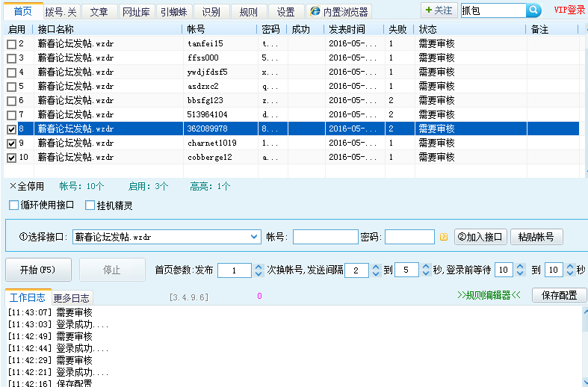Switch to the 网址库 tab

137,12
